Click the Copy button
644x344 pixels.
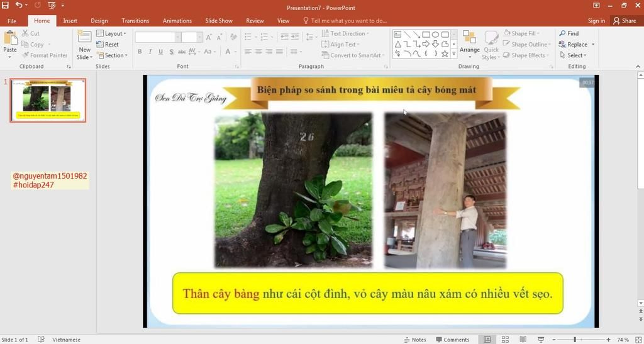click(x=33, y=44)
